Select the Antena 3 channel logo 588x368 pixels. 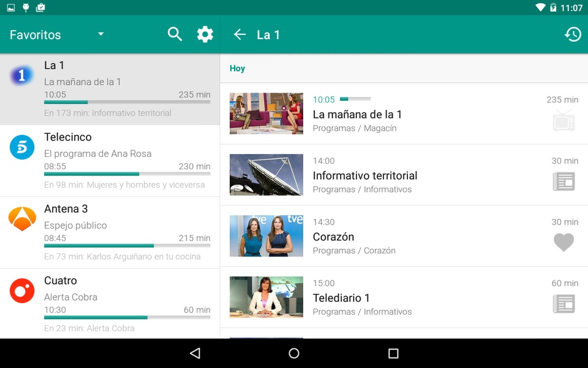coord(22,218)
